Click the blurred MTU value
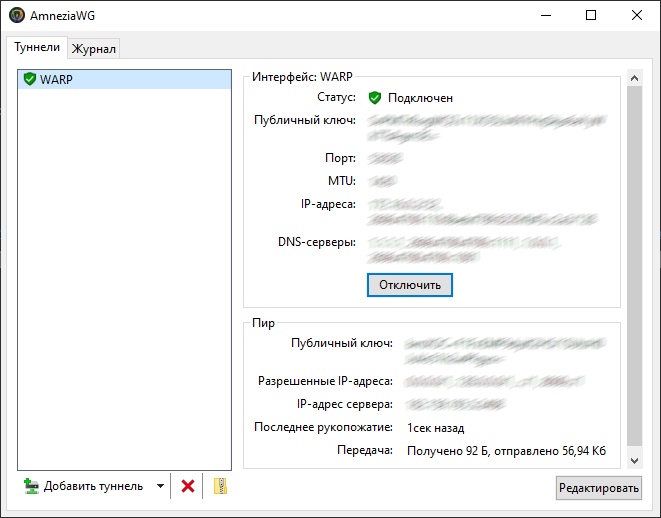 click(x=382, y=181)
